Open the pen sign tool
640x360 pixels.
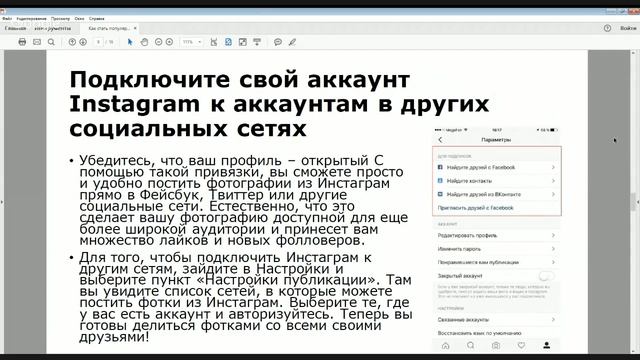point(292,42)
